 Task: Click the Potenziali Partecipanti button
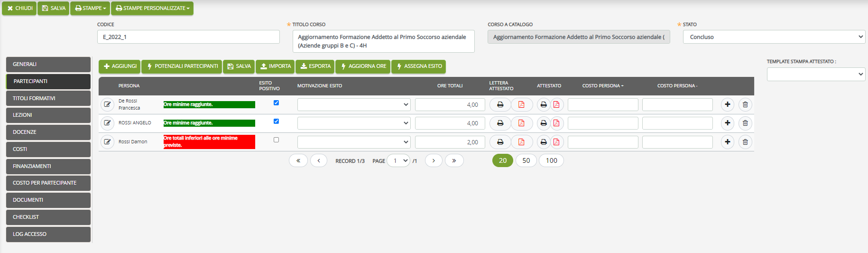click(182, 66)
